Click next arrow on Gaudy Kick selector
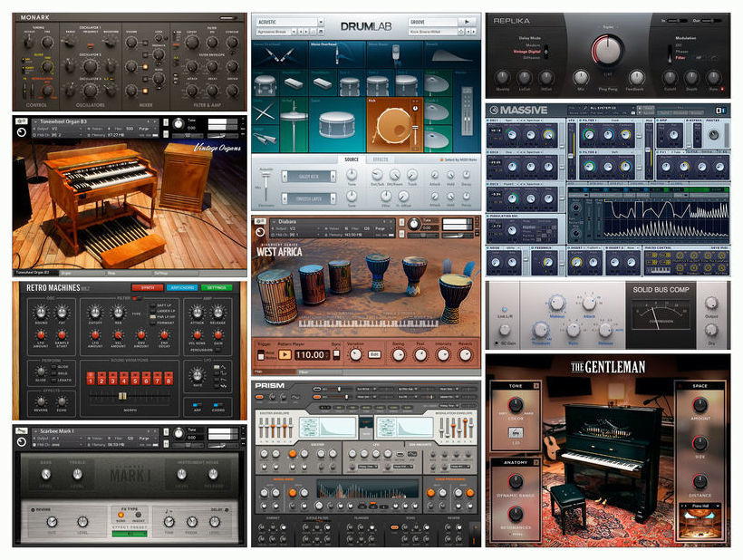Viewport: 743px width, 560px height. [333, 177]
